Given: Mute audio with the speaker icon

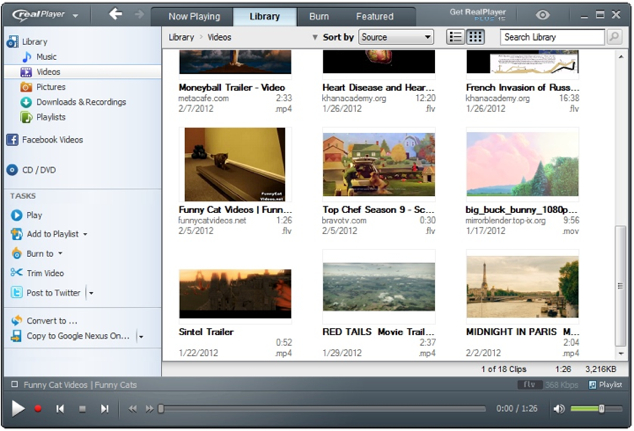Looking at the screenshot, I should pos(559,409).
